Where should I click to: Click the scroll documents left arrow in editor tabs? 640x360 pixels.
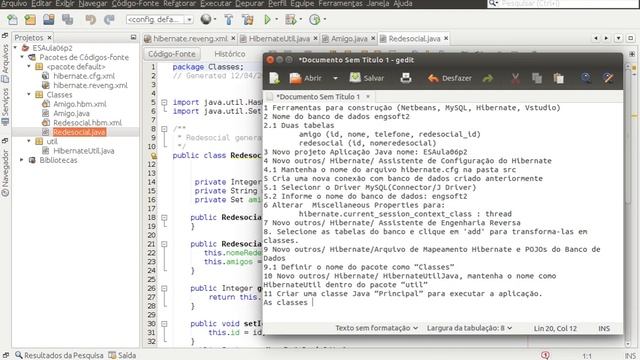pos(596,38)
